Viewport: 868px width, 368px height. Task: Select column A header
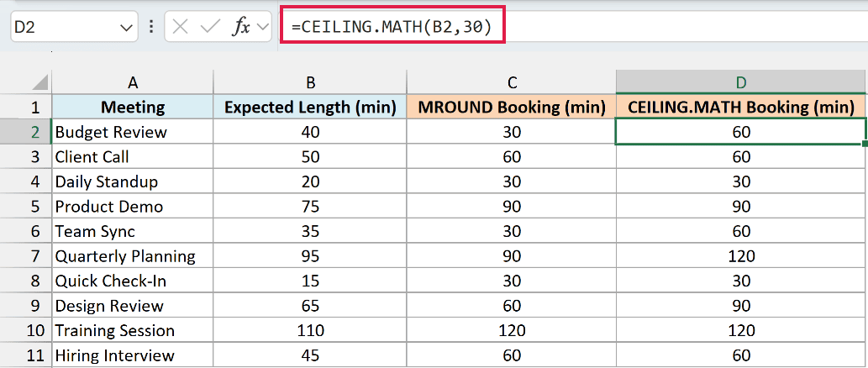pyautogui.click(x=132, y=82)
